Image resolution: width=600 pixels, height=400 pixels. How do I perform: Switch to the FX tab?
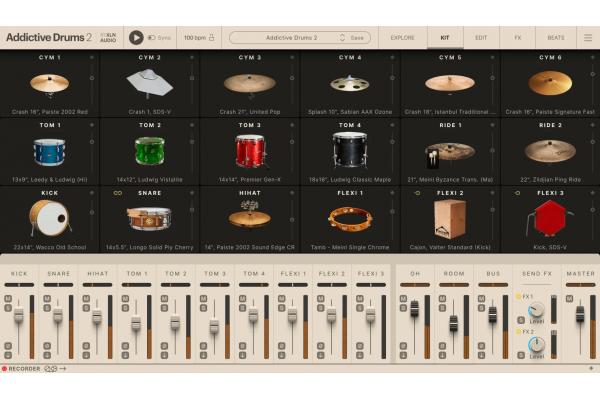coord(517,38)
